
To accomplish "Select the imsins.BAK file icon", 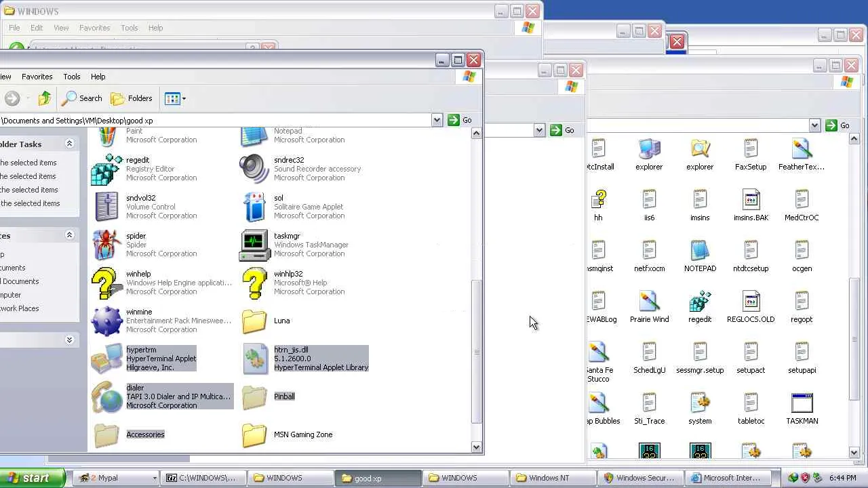I will click(751, 205).
